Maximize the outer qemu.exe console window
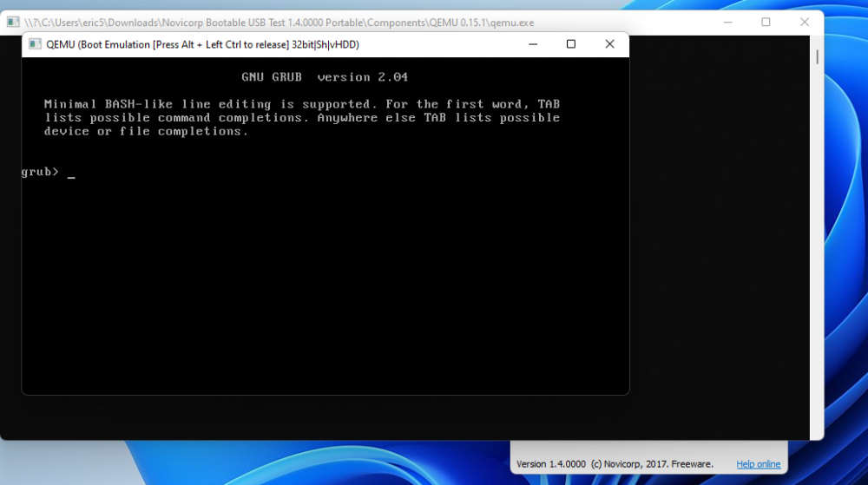The height and width of the screenshot is (485, 868). click(766, 22)
